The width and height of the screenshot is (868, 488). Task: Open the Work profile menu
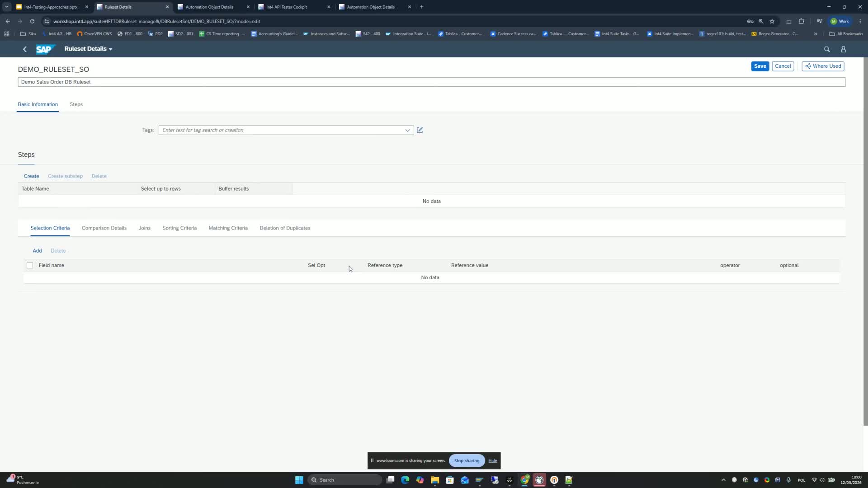[x=840, y=21]
